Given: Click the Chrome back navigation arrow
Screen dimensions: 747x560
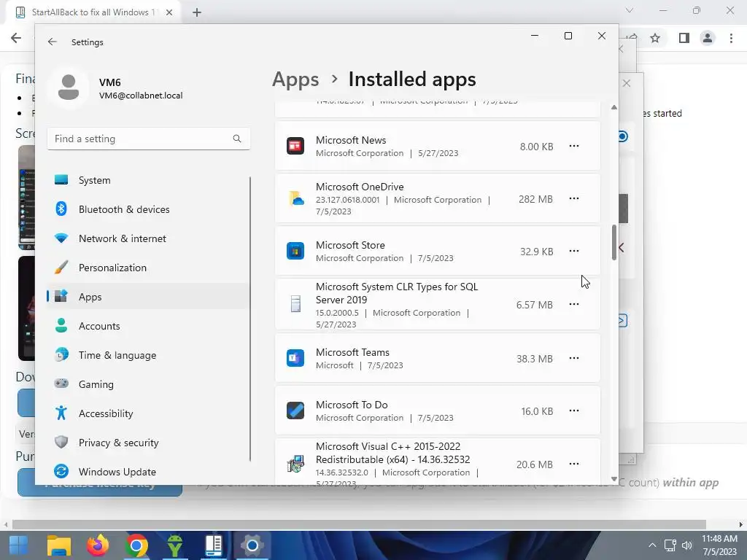Looking at the screenshot, I should tap(16, 38).
